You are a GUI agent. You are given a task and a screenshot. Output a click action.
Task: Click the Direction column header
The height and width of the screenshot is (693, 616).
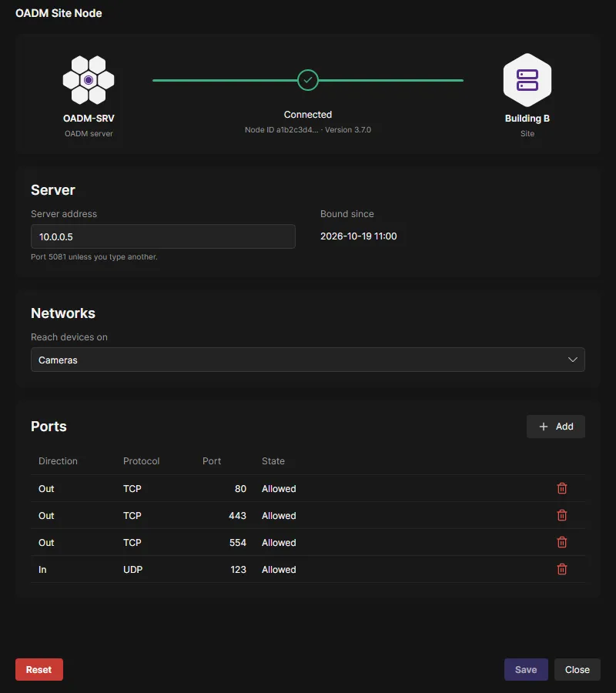point(58,461)
